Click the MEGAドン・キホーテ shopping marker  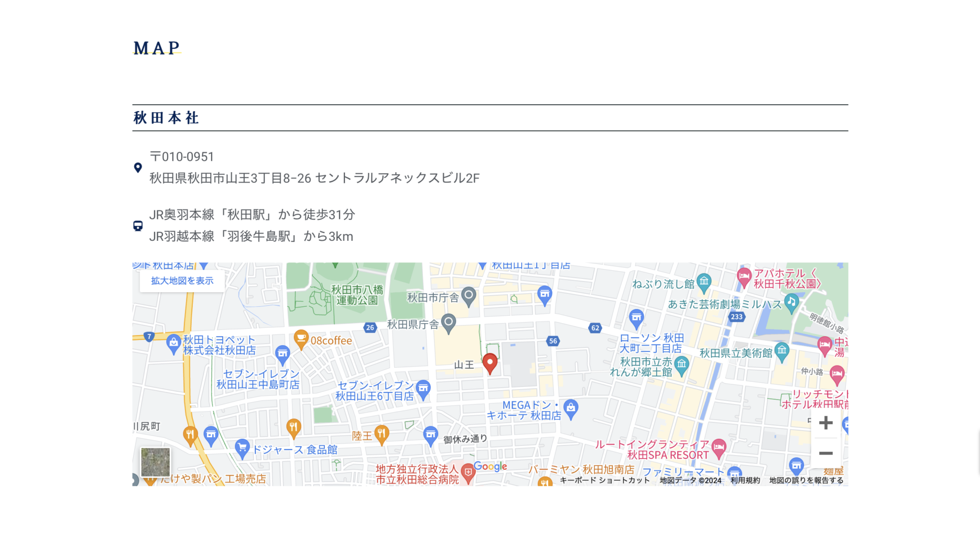pos(571,409)
